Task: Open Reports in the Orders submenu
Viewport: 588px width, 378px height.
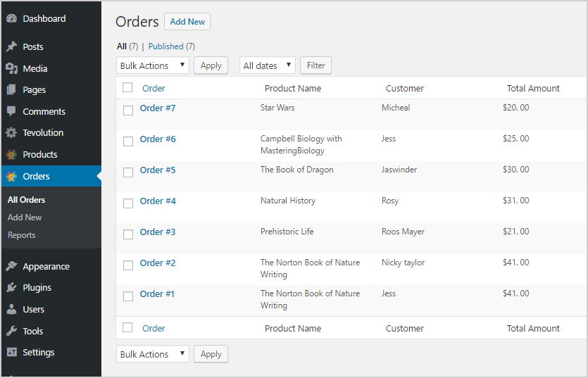Action: pos(21,235)
